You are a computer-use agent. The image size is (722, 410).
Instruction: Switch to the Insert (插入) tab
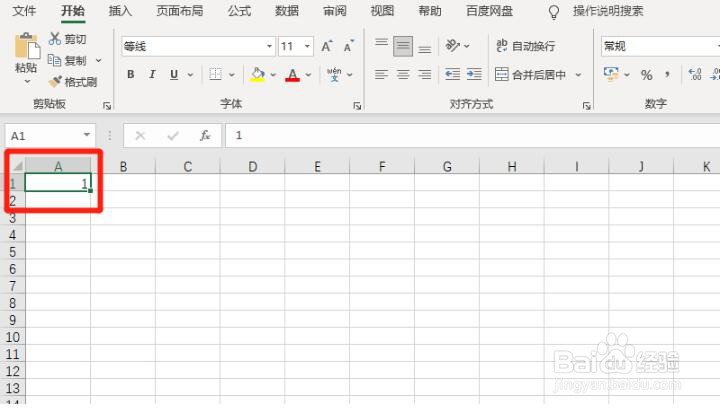point(120,11)
